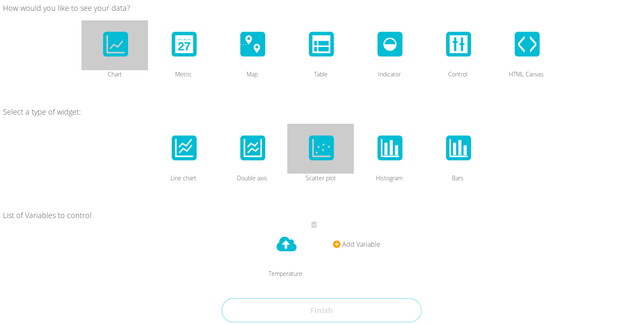Select the Line chart widget type

[x=184, y=148]
